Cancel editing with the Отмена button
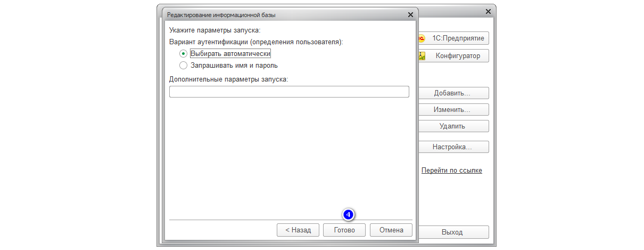This screenshot has width=644, height=250. point(391,230)
